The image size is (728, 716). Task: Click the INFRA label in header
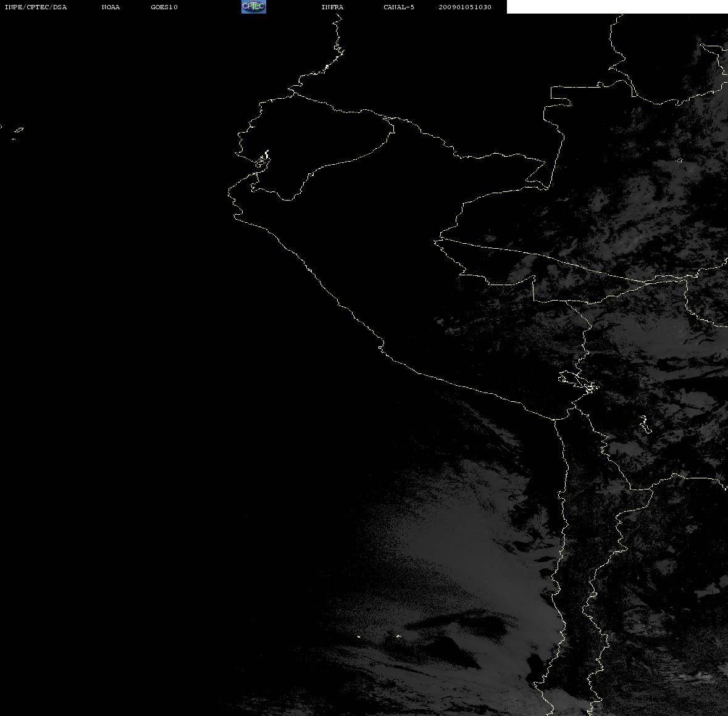(332, 7)
